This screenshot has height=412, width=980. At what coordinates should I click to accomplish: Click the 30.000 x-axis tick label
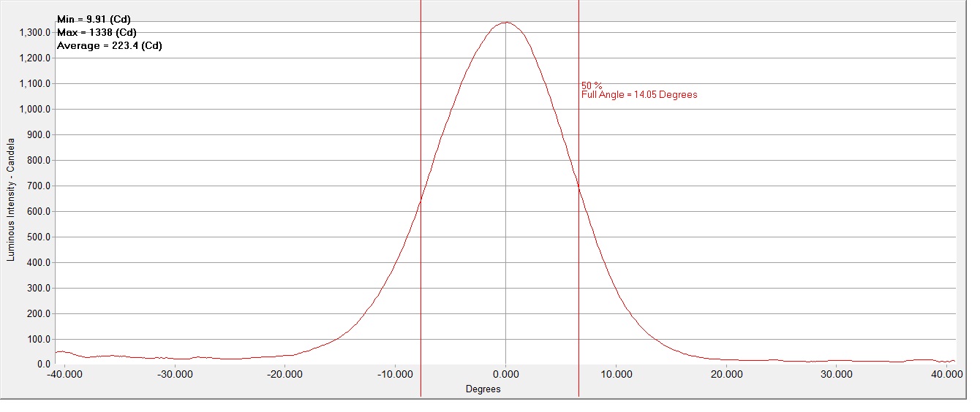[x=837, y=374]
